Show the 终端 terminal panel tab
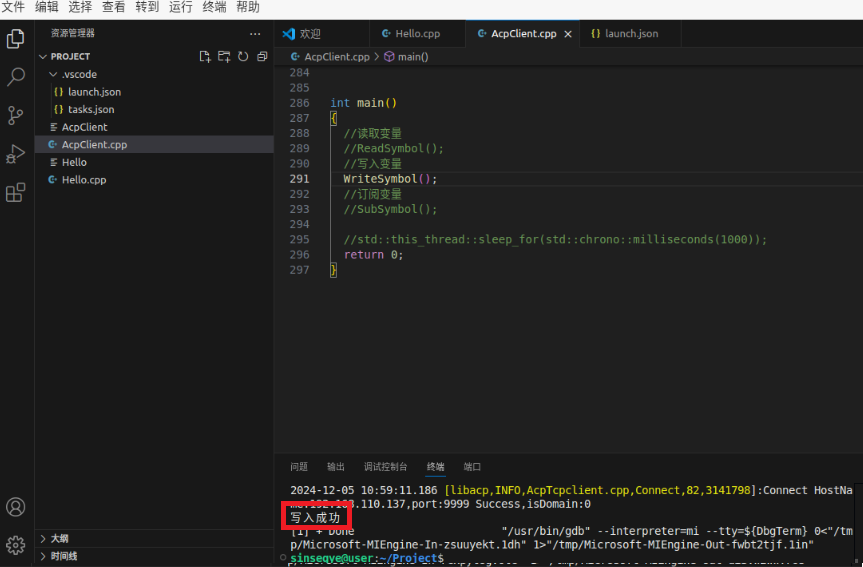Viewport: 863px width, 567px height. [435, 467]
